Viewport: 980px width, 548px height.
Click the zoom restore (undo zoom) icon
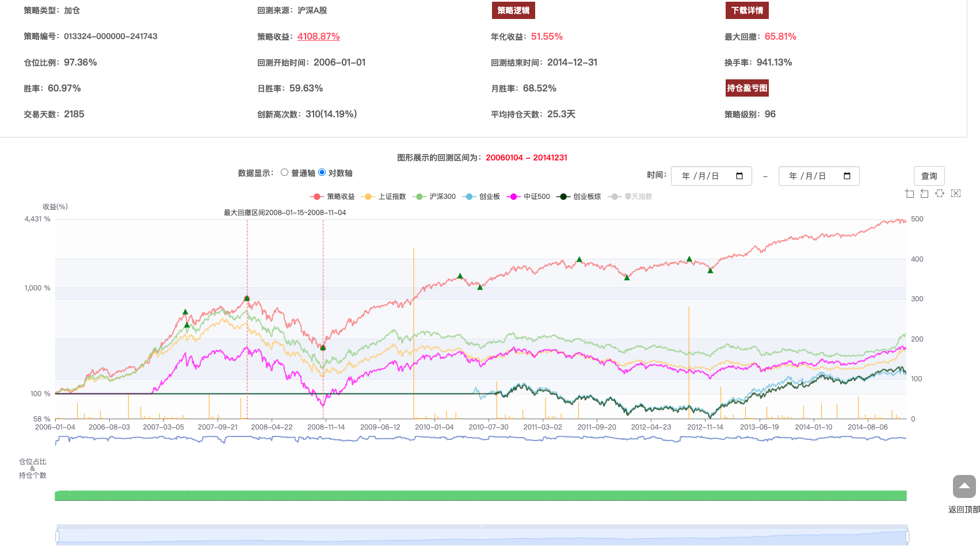[x=925, y=193]
